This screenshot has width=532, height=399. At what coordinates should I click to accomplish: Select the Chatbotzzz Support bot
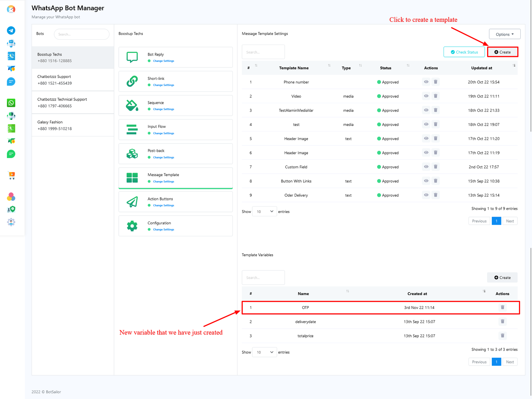(73, 80)
